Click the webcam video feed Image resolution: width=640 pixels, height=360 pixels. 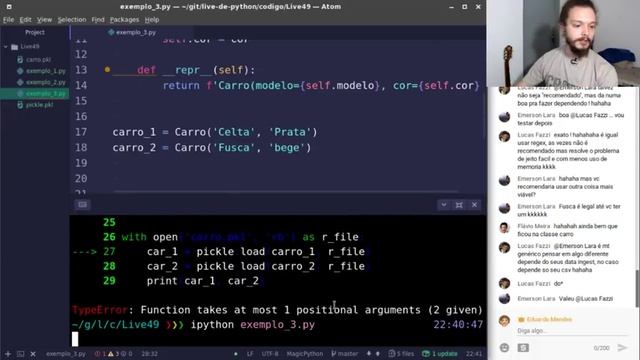click(x=563, y=43)
